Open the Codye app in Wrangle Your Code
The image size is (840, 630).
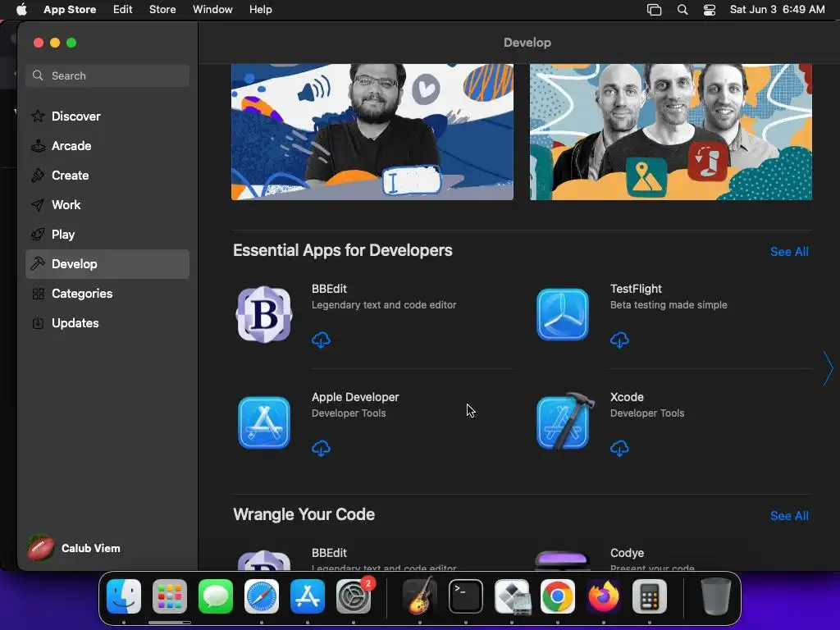click(x=563, y=559)
